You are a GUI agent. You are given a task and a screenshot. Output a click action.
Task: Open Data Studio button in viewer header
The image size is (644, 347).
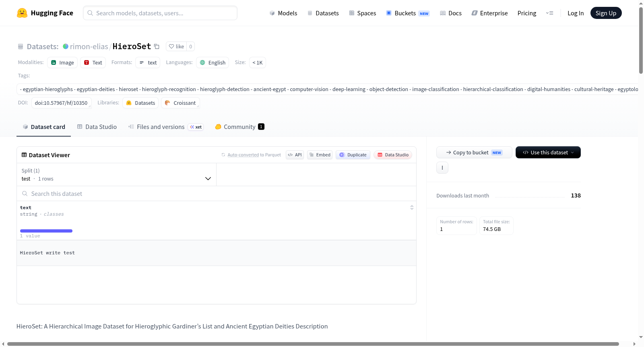coord(393,155)
